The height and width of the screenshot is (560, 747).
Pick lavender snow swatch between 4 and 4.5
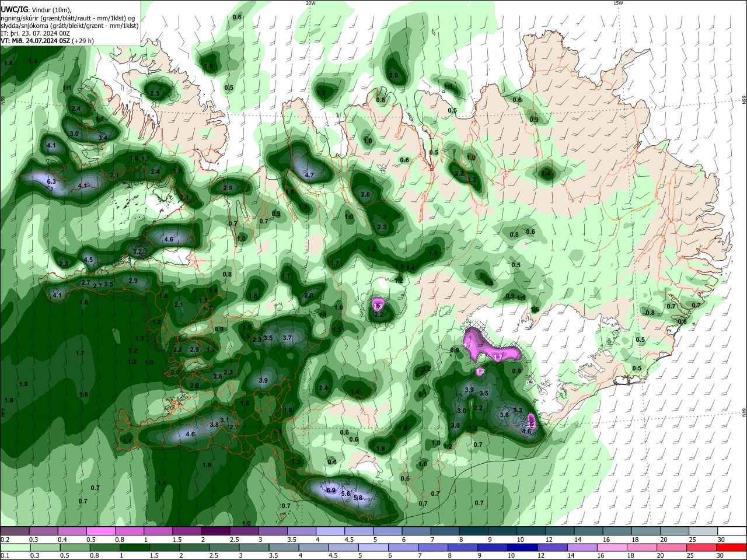coord(330,531)
